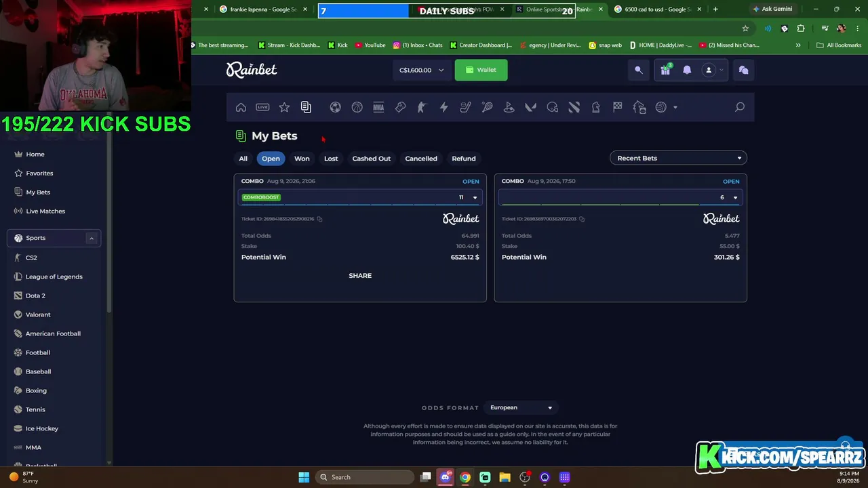Select the Won bets filter
The width and height of the screenshot is (868, 488).
[302, 159]
